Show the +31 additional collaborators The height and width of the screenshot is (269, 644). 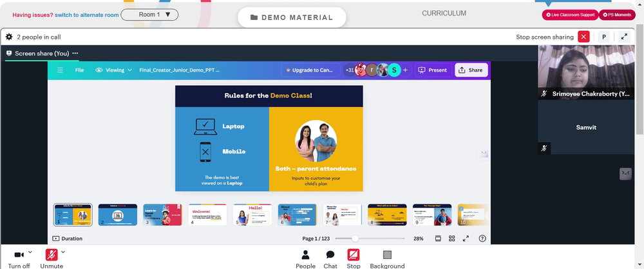(x=349, y=70)
